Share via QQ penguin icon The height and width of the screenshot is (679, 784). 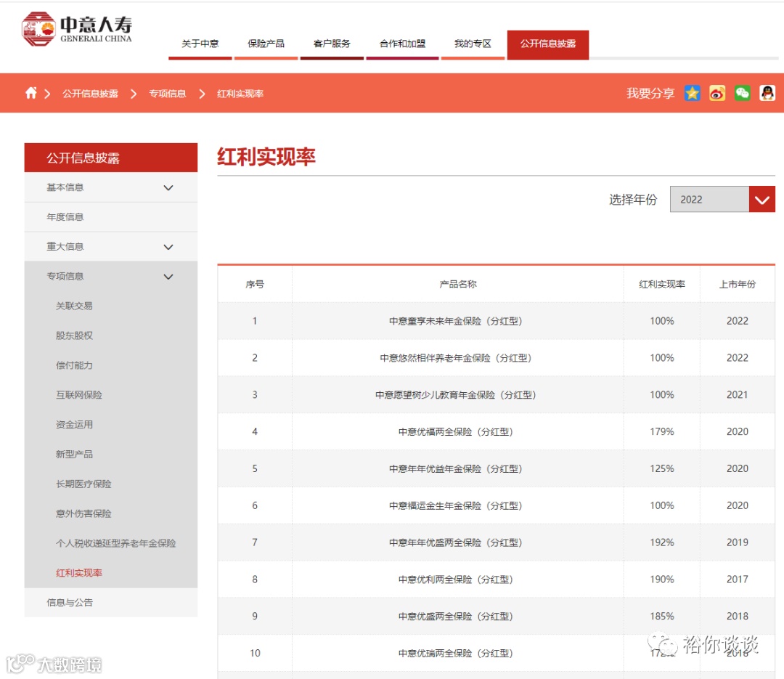pyautogui.click(x=767, y=93)
